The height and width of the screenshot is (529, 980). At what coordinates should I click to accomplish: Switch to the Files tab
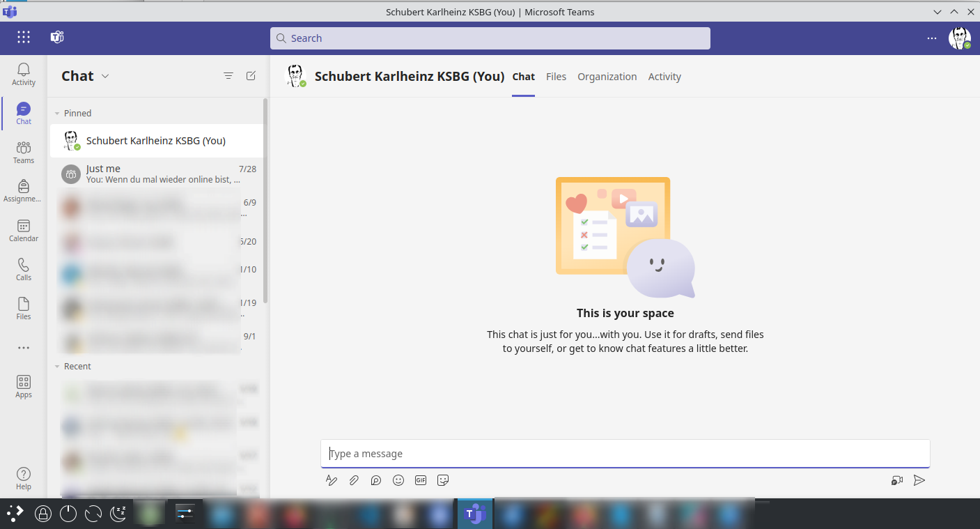(x=556, y=77)
